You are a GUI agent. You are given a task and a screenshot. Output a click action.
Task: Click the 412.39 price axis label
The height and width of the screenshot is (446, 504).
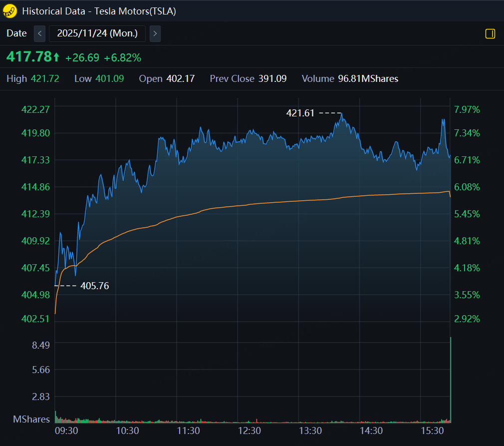click(x=35, y=214)
